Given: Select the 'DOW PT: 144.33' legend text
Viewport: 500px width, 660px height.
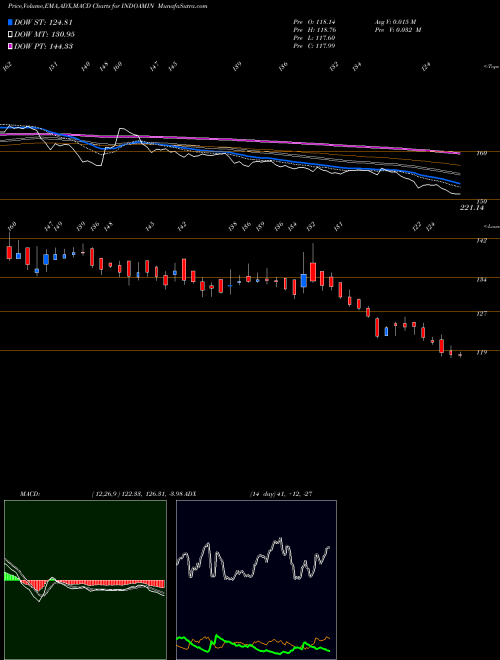Looking at the screenshot, I should tap(43, 46).
